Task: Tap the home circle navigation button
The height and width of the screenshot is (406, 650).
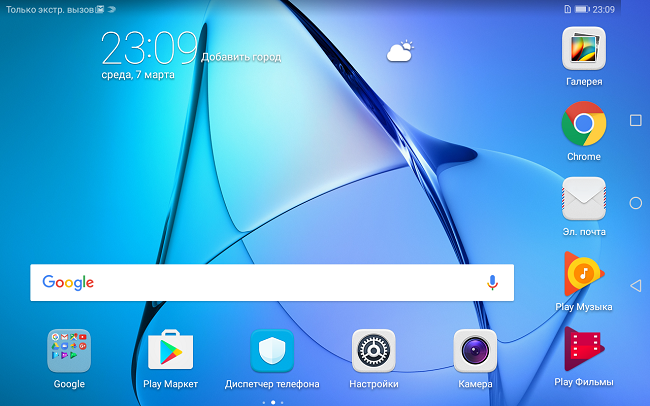Action: [635, 203]
